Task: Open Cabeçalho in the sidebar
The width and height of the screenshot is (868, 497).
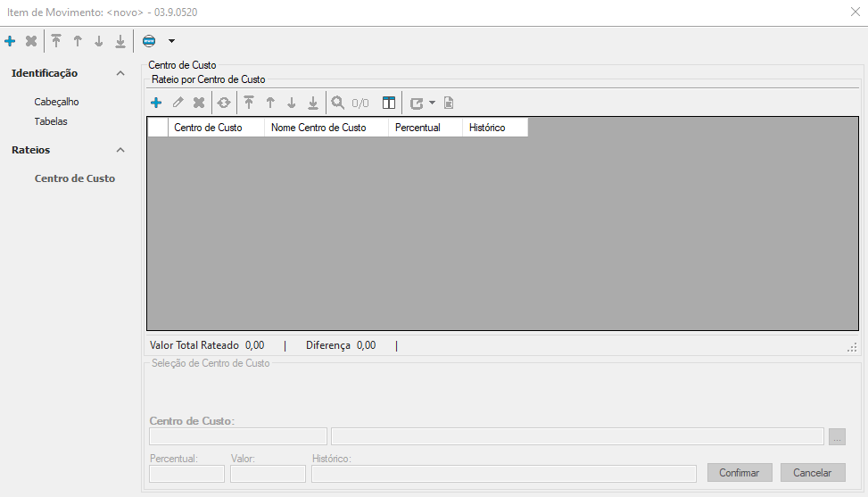Action: pyautogui.click(x=56, y=102)
